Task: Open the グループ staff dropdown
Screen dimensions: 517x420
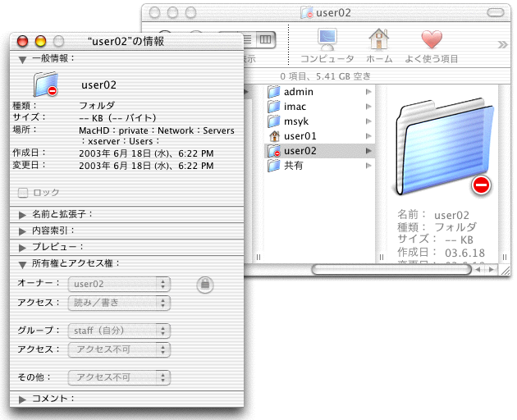Action: pos(119,331)
